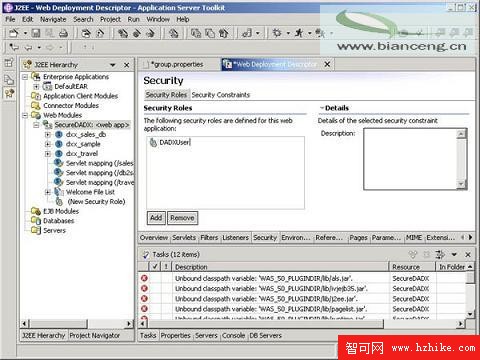Click the error icon of als.jar task
This screenshot has height=360, width=480.
144,278
